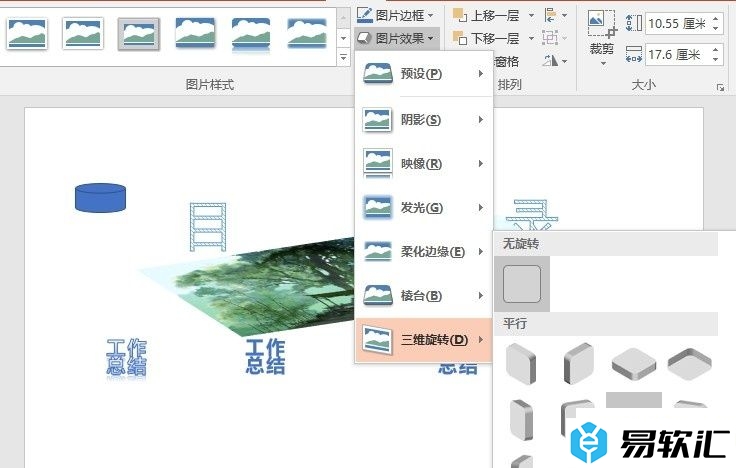Expand the submenu arrow beside 发光(G)
Screen dimensions: 736x468
481,207
